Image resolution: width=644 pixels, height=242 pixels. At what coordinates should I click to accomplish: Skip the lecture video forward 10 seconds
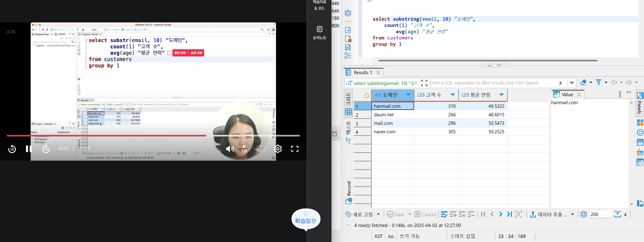[x=46, y=149]
